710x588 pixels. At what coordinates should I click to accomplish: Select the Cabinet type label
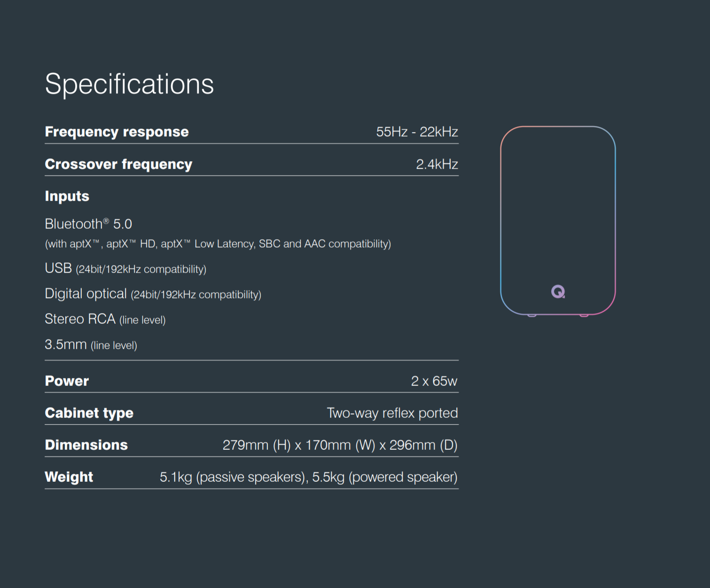89,413
